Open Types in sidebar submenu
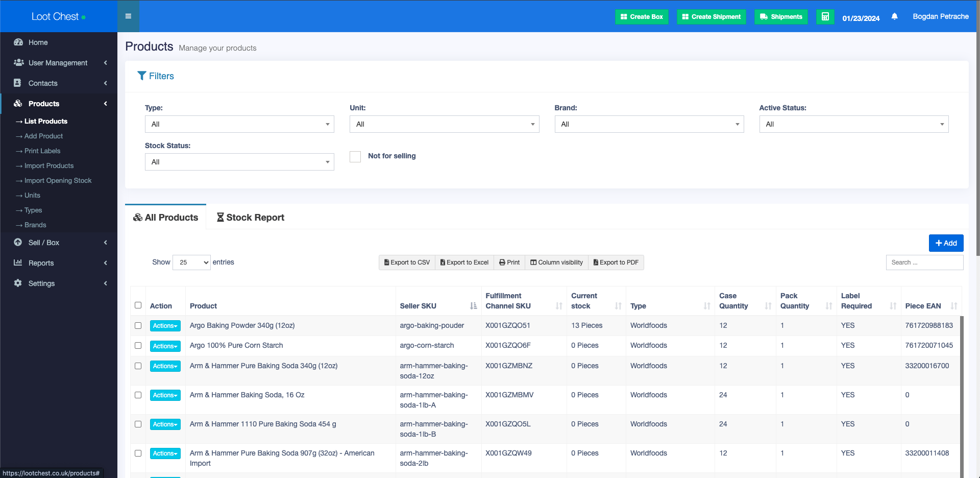 33,210
